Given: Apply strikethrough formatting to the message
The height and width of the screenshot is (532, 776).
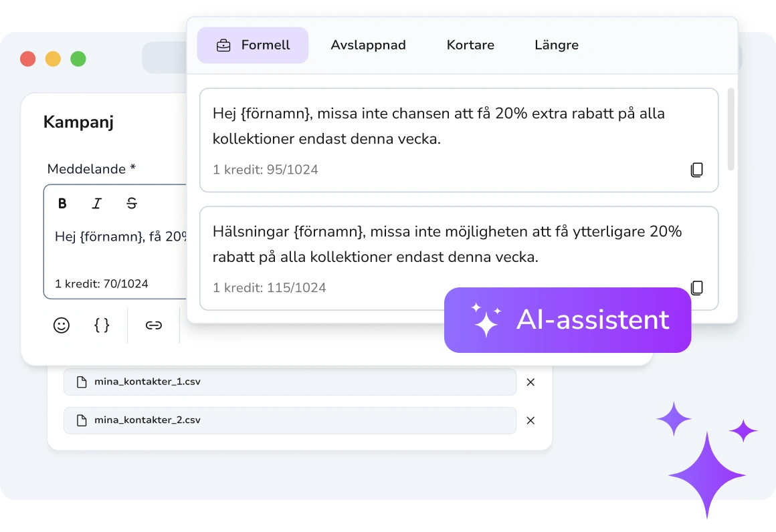Looking at the screenshot, I should point(132,203).
